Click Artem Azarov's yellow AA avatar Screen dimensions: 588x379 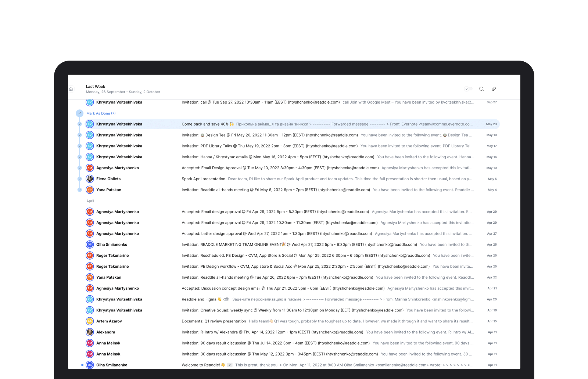pos(90,321)
